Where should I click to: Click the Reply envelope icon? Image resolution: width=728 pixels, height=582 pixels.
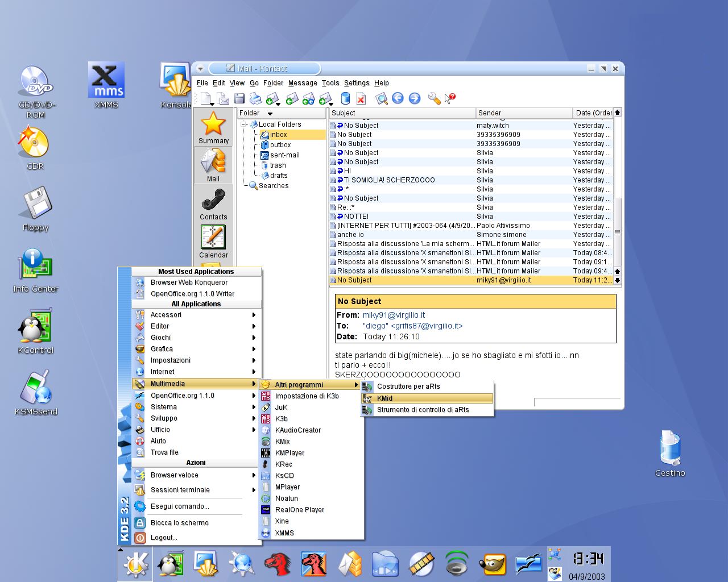292,98
